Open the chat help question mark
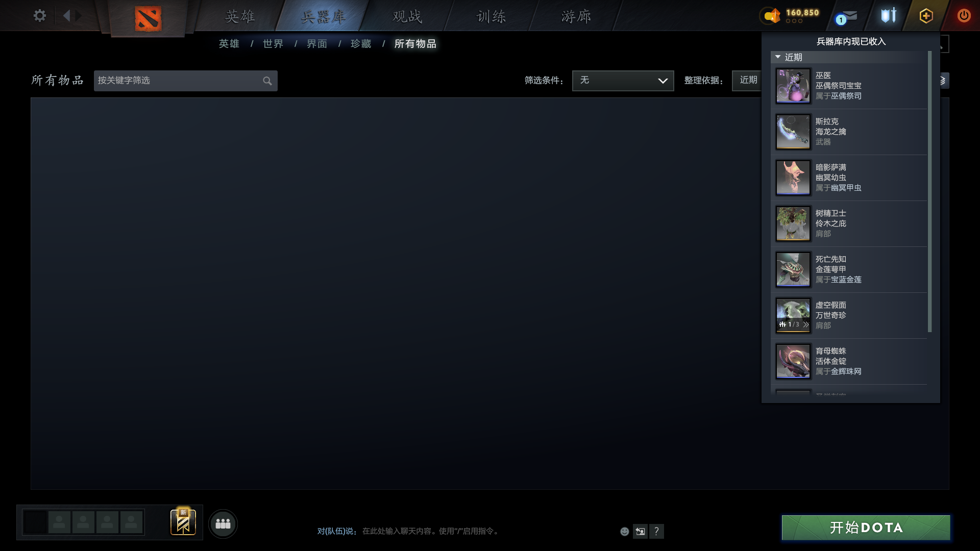 point(656,532)
